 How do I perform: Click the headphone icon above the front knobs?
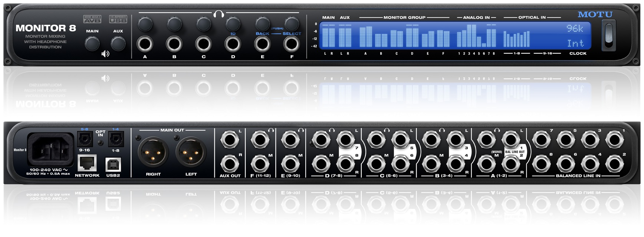click(x=218, y=14)
